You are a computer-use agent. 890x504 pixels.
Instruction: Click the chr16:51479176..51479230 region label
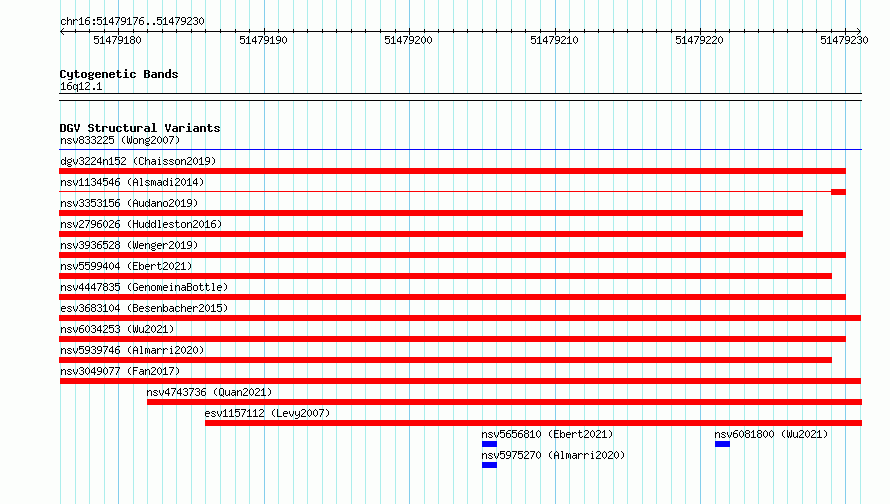pyautogui.click(x=132, y=21)
